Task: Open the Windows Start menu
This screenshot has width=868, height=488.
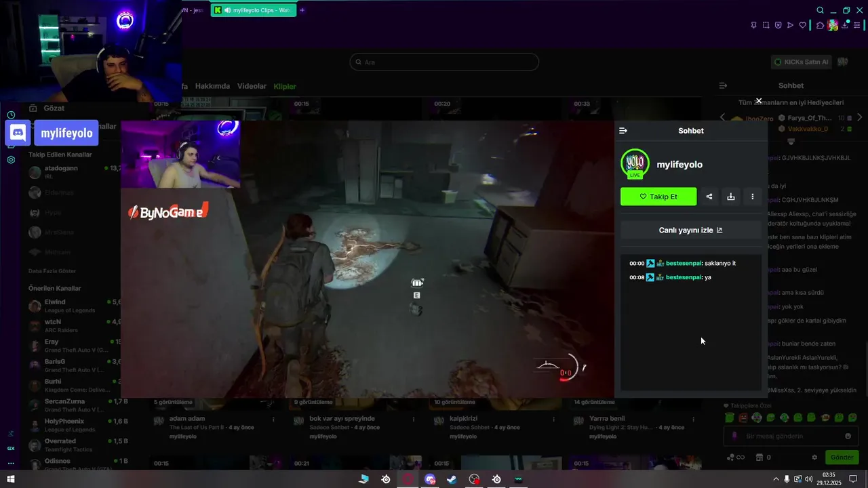Action: (x=11, y=479)
